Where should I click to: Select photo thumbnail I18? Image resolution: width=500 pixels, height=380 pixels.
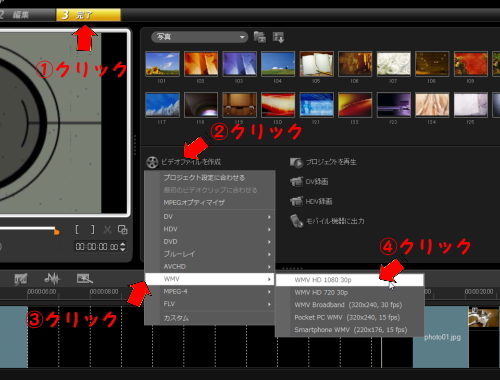click(201, 105)
